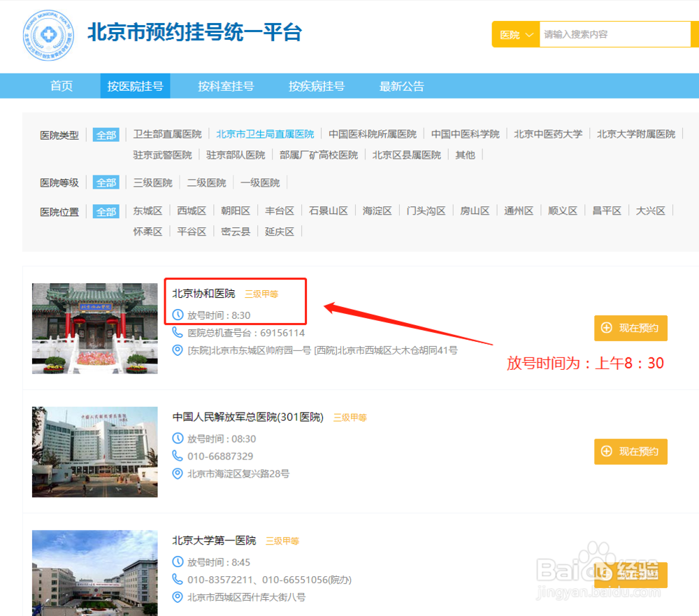Filter location by 顺义区
The height and width of the screenshot is (616, 699).
563,210
